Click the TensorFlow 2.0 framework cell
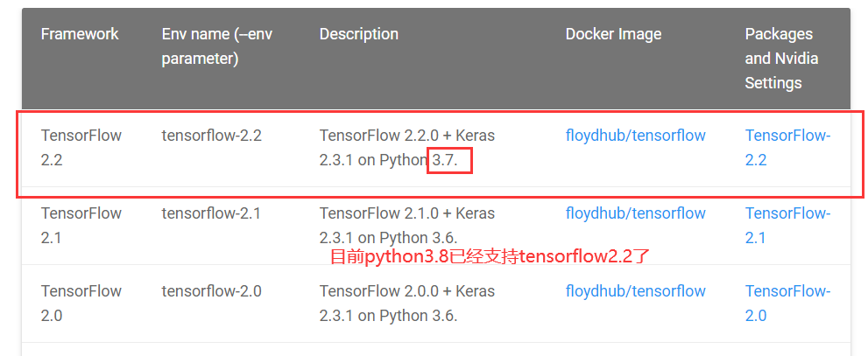Screen dimensions: 868x356 pyautogui.click(x=81, y=303)
